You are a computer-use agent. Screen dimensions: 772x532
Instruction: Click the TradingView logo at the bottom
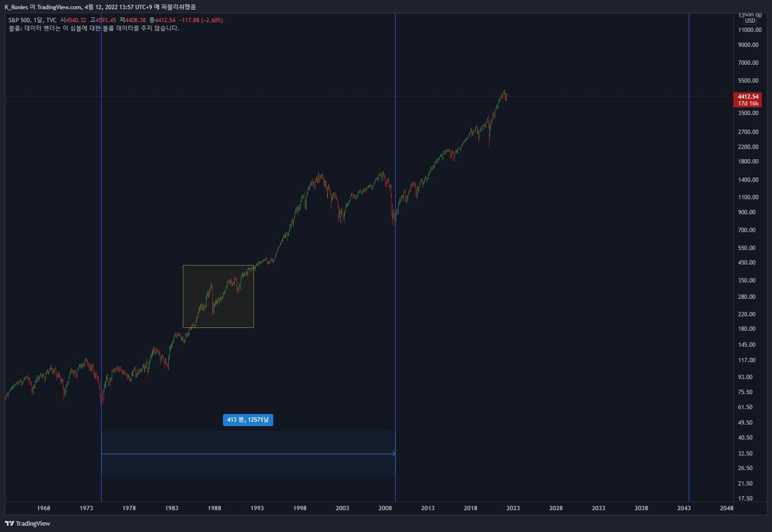[28, 523]
